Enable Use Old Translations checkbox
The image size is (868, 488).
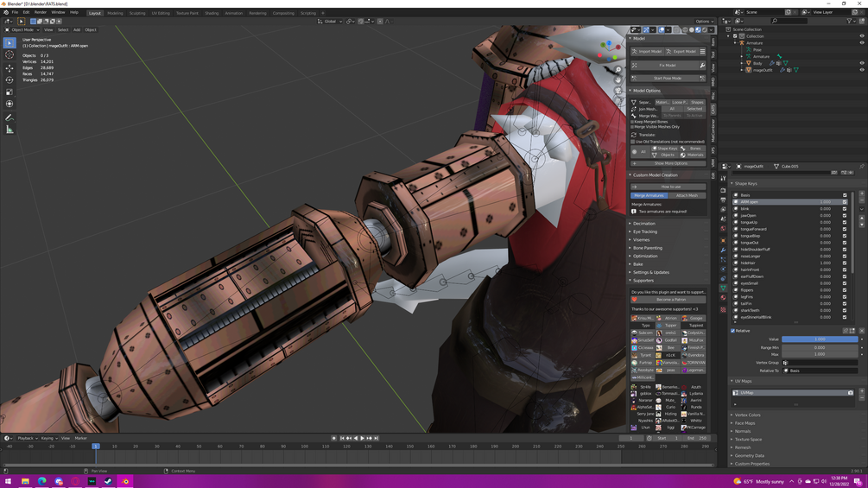click(x=633, y=142)
